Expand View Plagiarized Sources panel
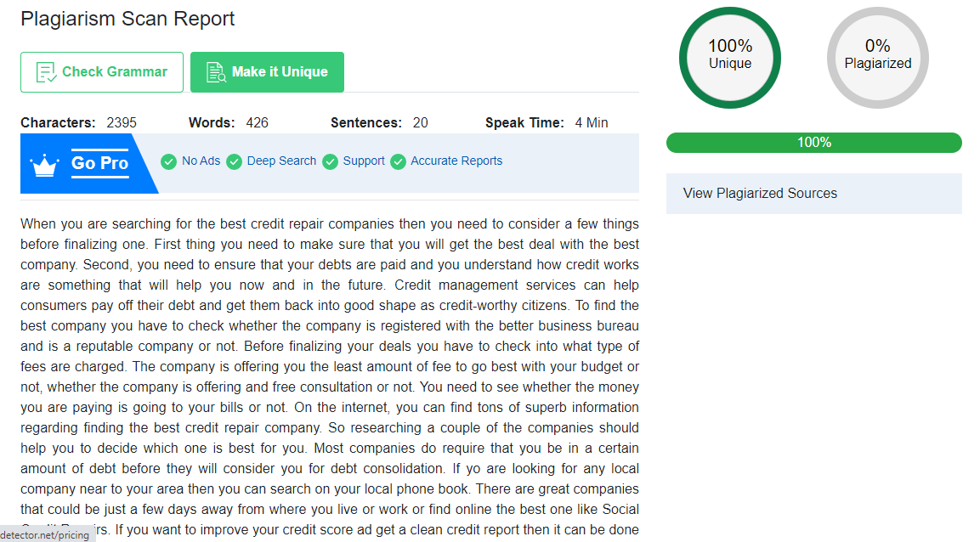The height and width of the screenshot is (542, 980). [x=813, y=194]
